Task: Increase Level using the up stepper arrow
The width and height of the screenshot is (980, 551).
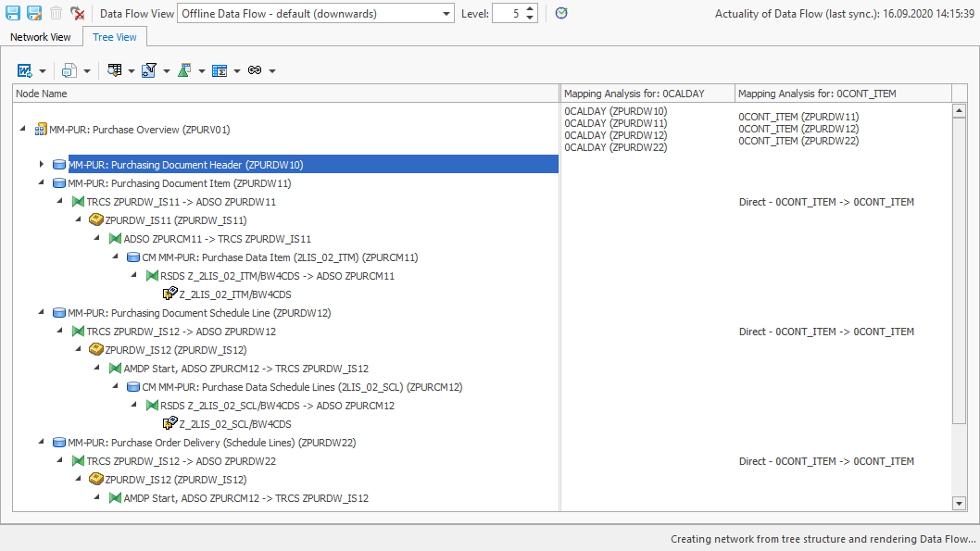Action: click(x=532, y=8)
